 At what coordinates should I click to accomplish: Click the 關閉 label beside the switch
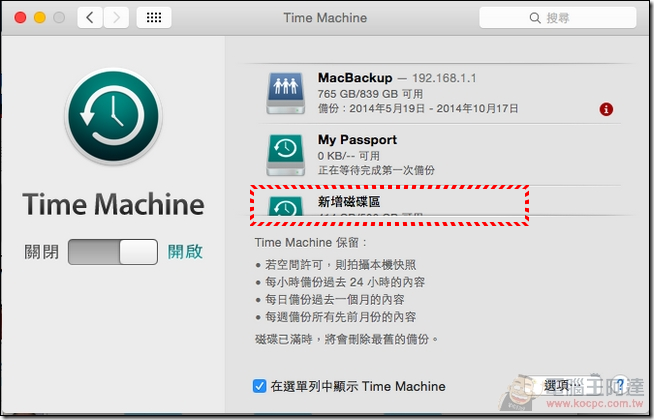coord(41,252)
